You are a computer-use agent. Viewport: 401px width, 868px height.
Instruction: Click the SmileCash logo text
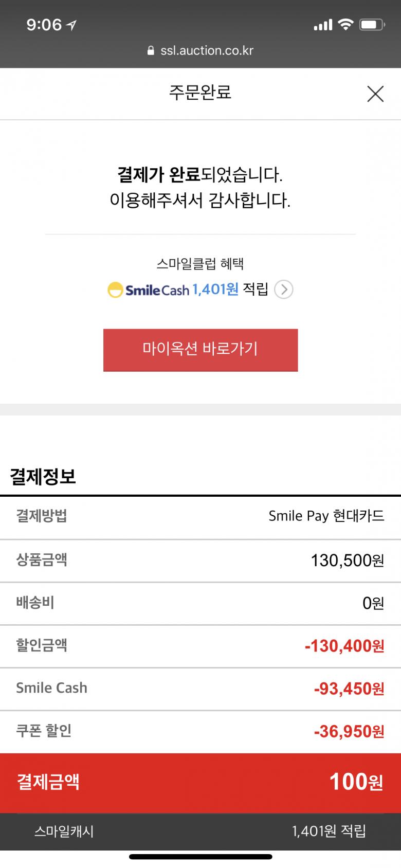(157, 291)
